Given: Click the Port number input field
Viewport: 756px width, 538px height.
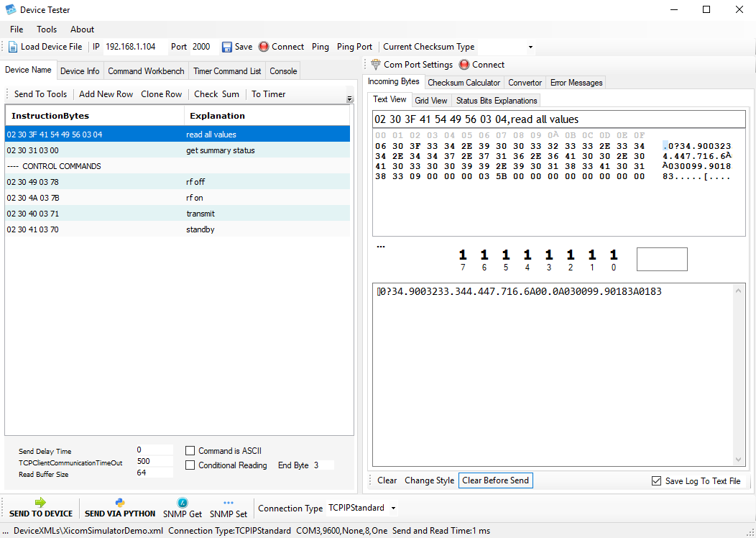Looking at the screenshot, I should point(204,47).
